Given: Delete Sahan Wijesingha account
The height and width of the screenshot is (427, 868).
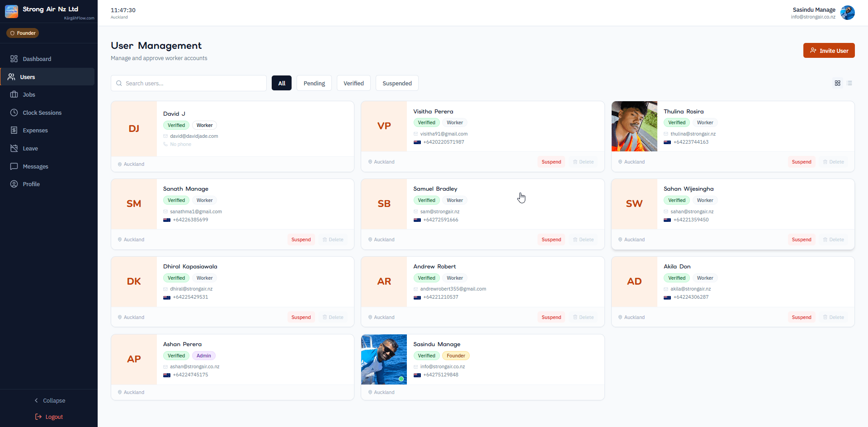Looking at the screenshot, I should [833, 239].
